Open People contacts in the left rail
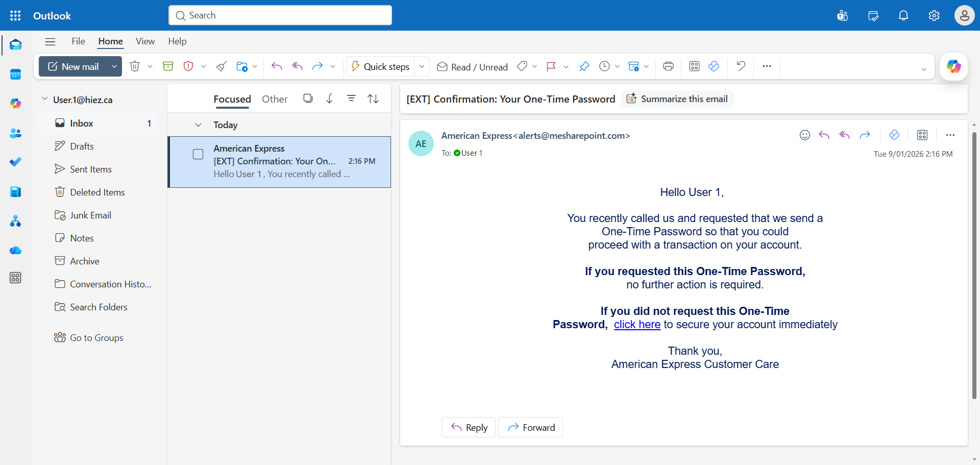This screenshot has height=465, width=980. point(15,133)
